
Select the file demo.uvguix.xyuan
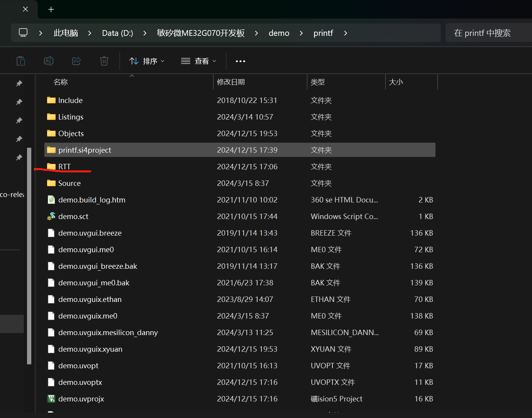pyautogui.click(x=90, y=349)
